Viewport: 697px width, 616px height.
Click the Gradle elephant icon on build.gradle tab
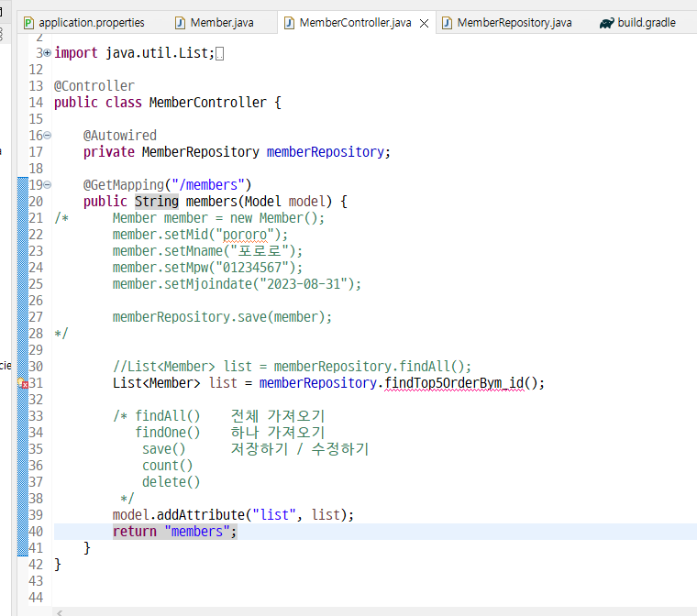click(607, 23)
